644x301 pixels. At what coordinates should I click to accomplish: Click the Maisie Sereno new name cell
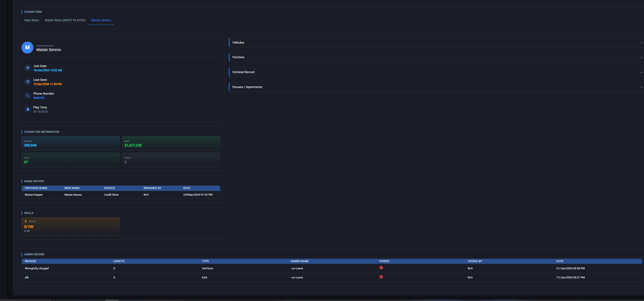point(73,195)
